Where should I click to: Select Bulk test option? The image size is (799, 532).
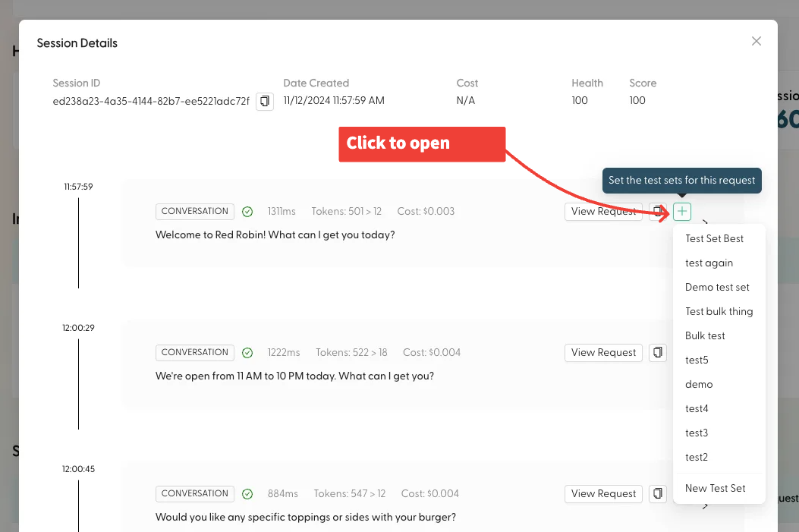pos(704,335)
